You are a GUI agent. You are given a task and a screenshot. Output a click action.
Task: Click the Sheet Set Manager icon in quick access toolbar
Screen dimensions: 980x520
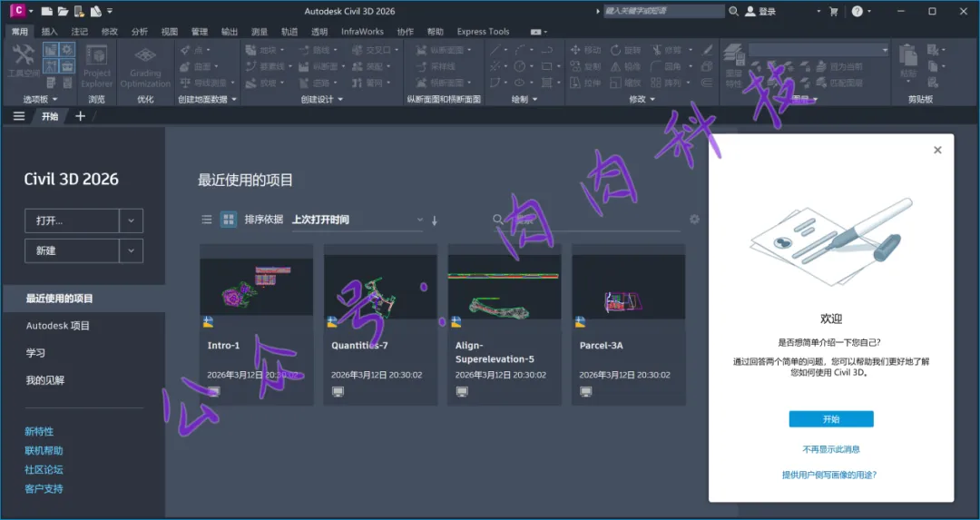click(x=95, y=11)
